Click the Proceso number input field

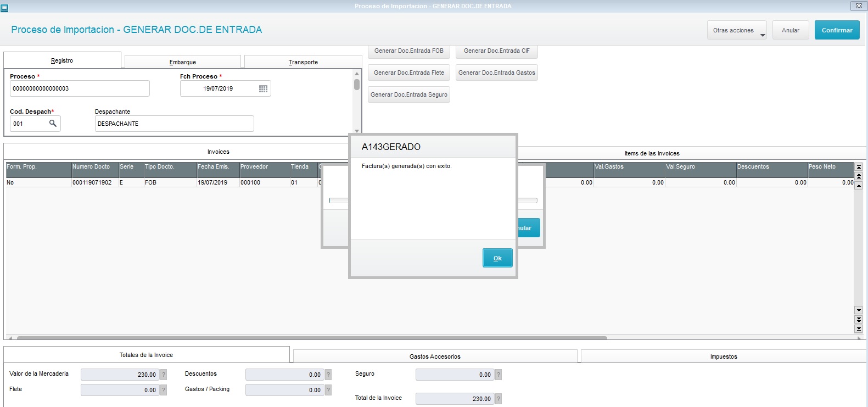coord(80,88)
